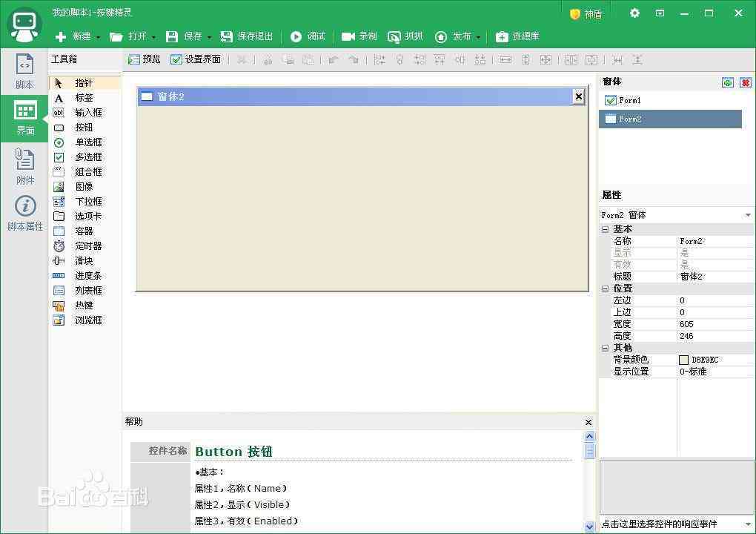This screenshot has height=534, width=756.
Task: Click the 背景颜色 color swatch
Action: (683, 360)
